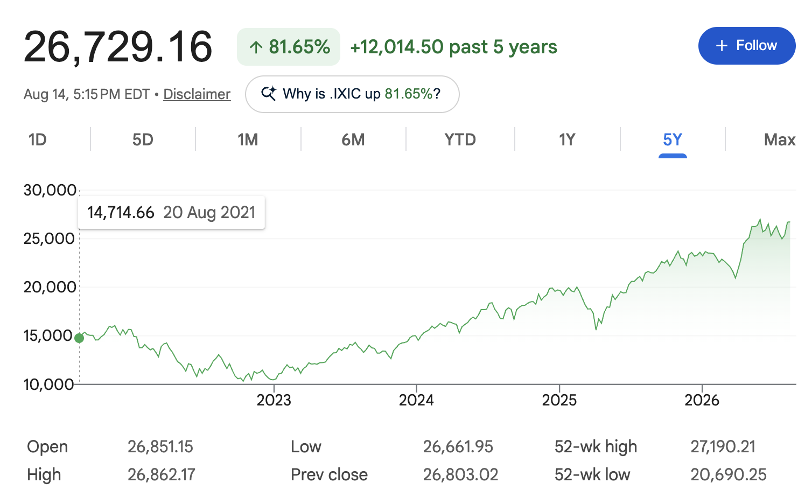Image resolution: width=812 pixels, height=504 pixels.
Task: Click the 52-wk high value 27,190.21
Action: [x=723, y=446]
